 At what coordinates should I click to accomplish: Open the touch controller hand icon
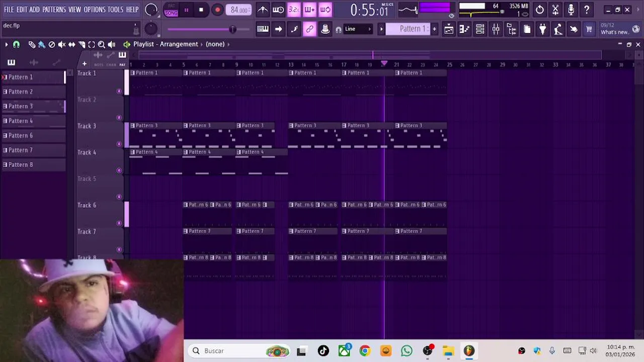pyautogui.click(x=574, y=29)
